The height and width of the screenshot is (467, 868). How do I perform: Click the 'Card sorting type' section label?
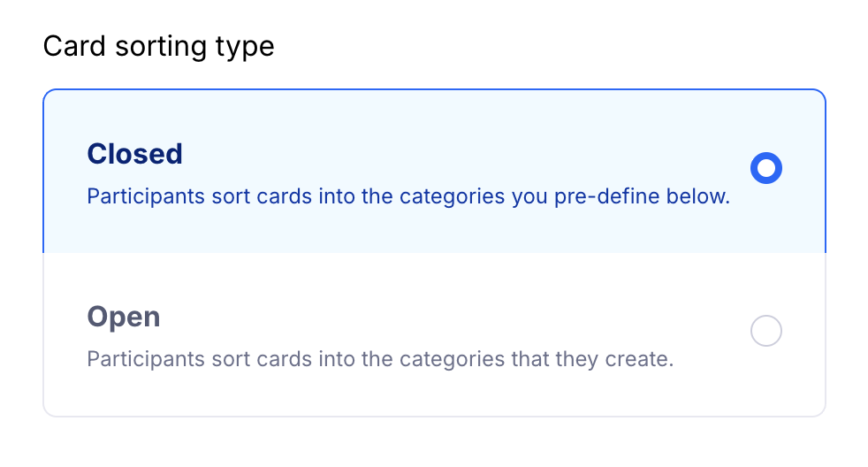tap(158, 46)
